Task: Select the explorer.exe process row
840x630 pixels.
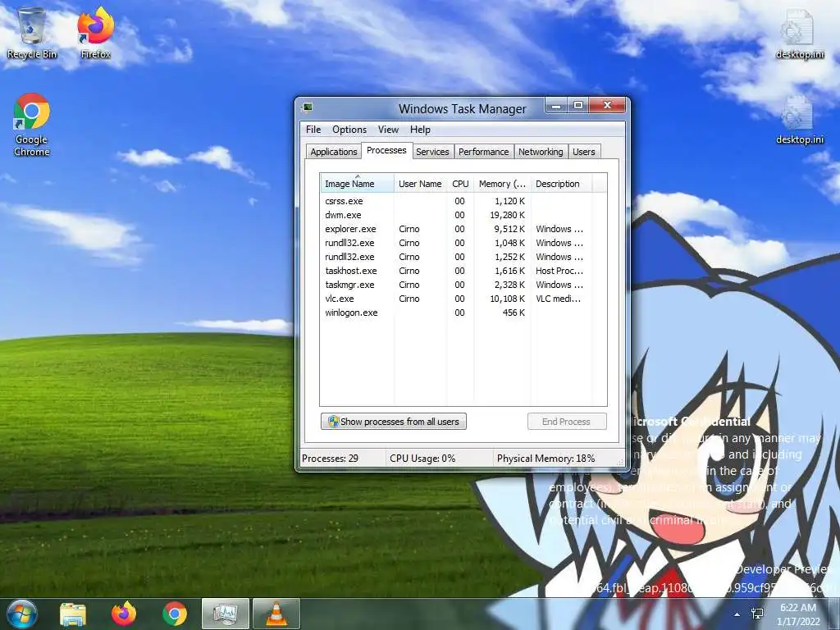Action: [x=463, y=229]
